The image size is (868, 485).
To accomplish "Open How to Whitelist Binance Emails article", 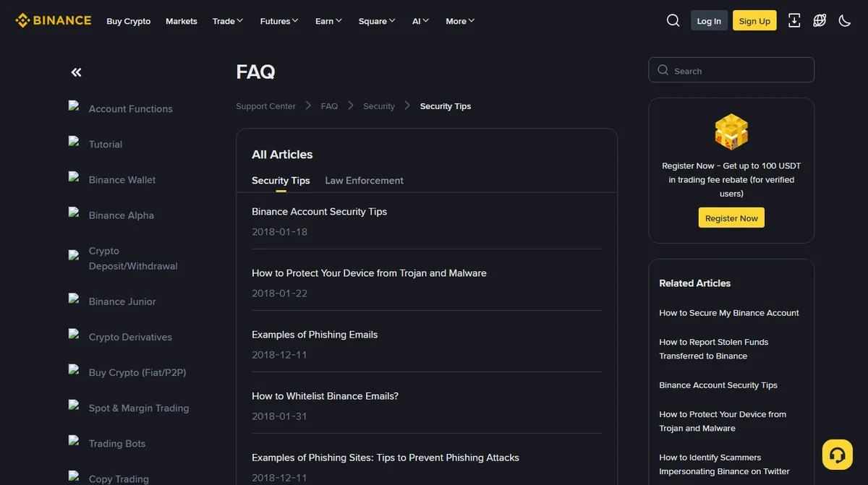I will point(325,396).
